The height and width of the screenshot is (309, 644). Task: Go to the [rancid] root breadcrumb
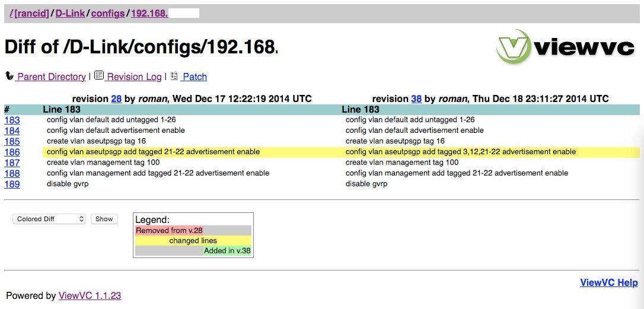pos(30,13)
